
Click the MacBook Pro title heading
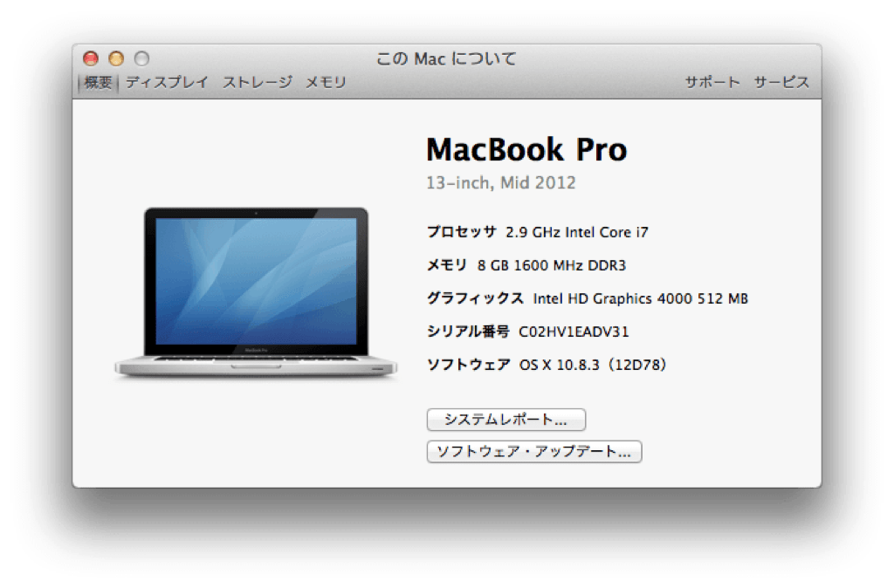click(x=526, y=150)
